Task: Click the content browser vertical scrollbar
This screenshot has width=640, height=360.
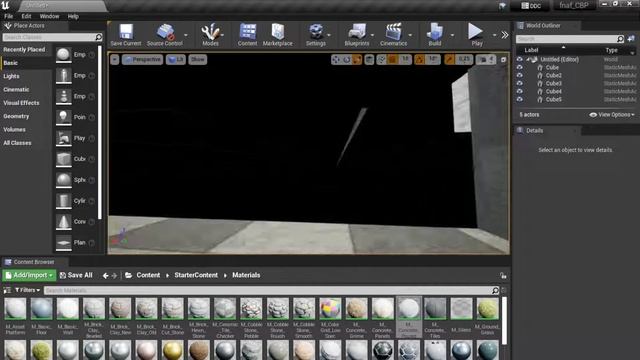Action: tap(504, 320)
